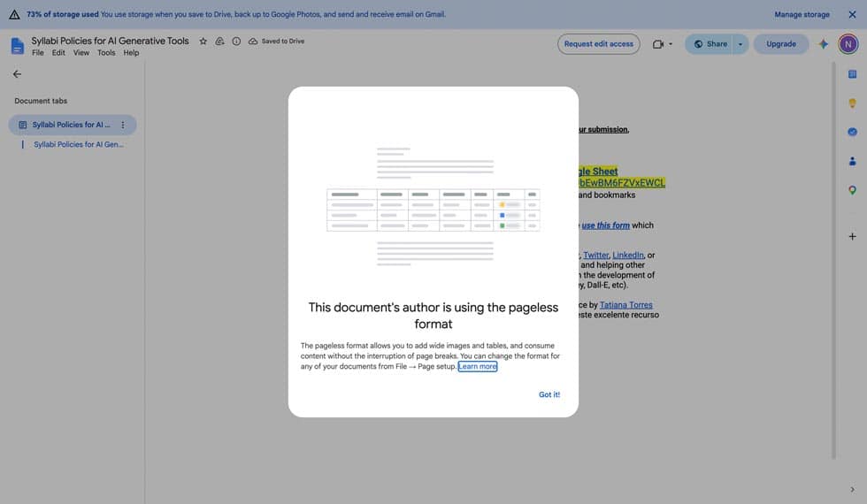Open the account avatar N
The height and width of the screenshot is (504, 867).
point(848,44)
